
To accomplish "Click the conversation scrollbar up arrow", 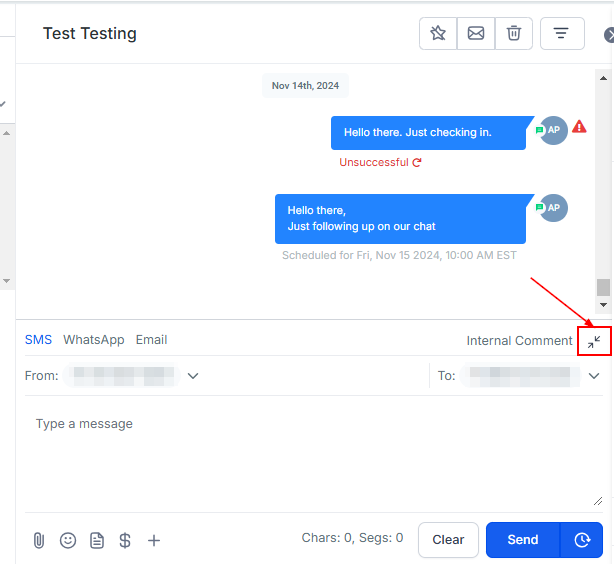I will point(603,78).
